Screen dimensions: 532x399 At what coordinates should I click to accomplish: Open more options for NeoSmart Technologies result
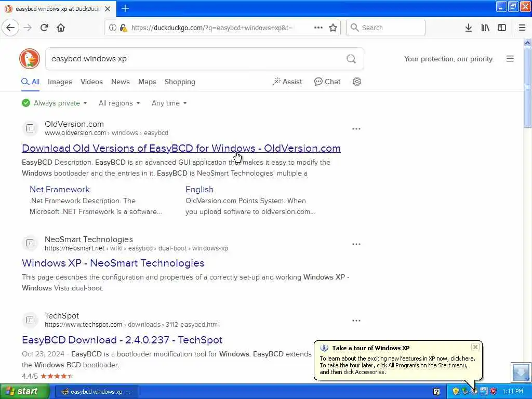[356, 244]
